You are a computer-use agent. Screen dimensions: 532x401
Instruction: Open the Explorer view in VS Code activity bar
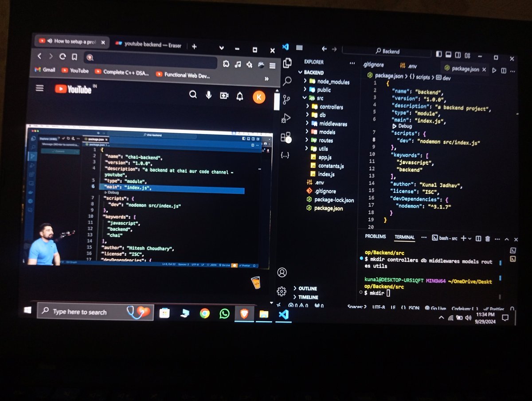[287, 63]
